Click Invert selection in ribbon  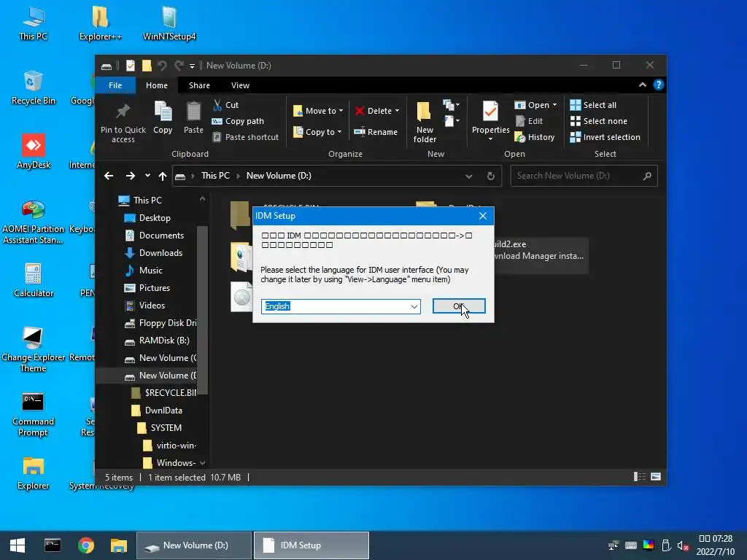coord(605,137)
